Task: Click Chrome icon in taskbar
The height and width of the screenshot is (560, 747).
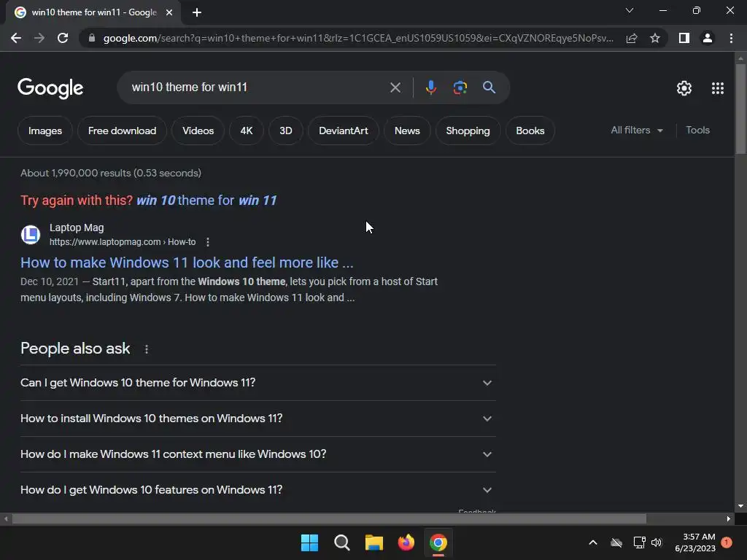Action: pos(438,542)
